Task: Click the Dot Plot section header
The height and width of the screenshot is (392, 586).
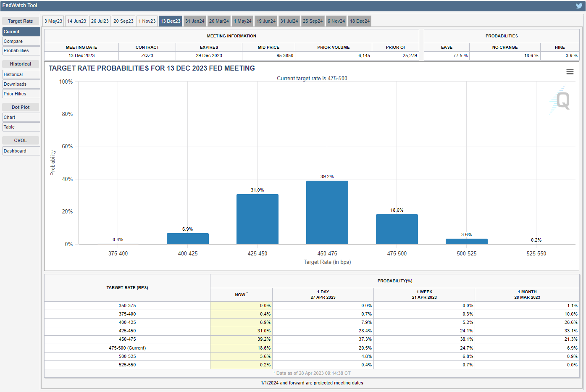Action: 21,107
